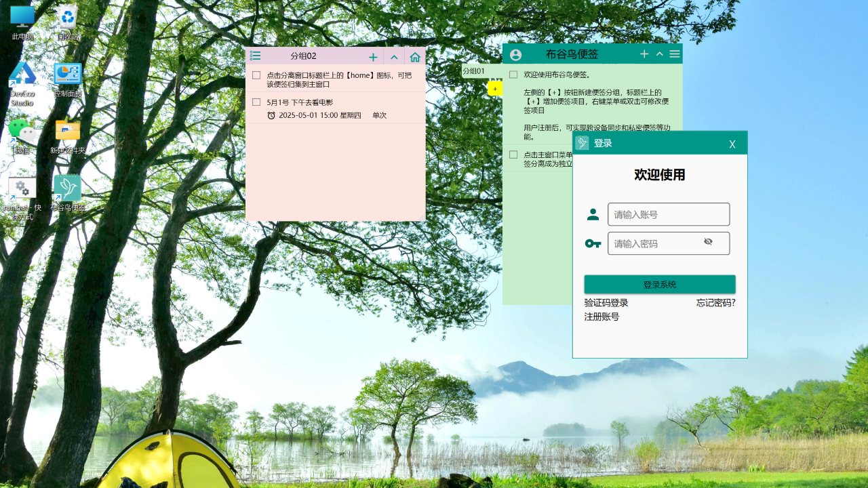Check the 欢迎使用布谷鸟便签 note checkbox
868x488 pixels.
point(513,73)
